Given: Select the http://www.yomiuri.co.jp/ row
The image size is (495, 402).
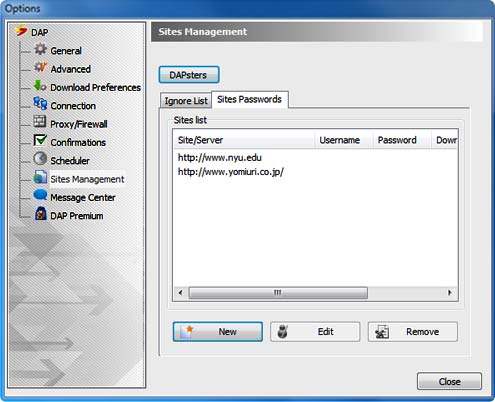Looking at the screenshot, I should [x=231, y=172].
